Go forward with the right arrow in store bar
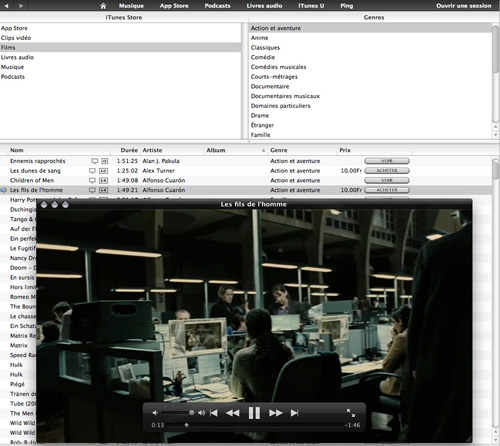The height and width of the screenshot is (446, 500). pyautogui.click(x=21, y=6)
